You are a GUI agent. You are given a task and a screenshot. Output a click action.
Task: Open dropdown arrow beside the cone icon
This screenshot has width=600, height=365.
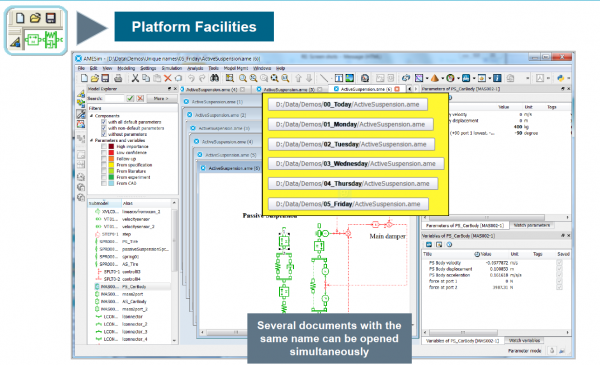coord(442,78)
